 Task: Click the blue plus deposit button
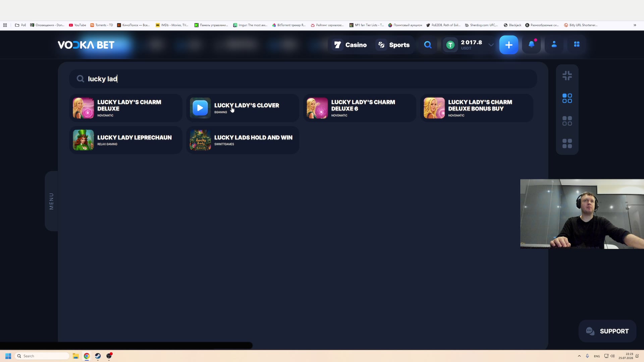(508, 45)
